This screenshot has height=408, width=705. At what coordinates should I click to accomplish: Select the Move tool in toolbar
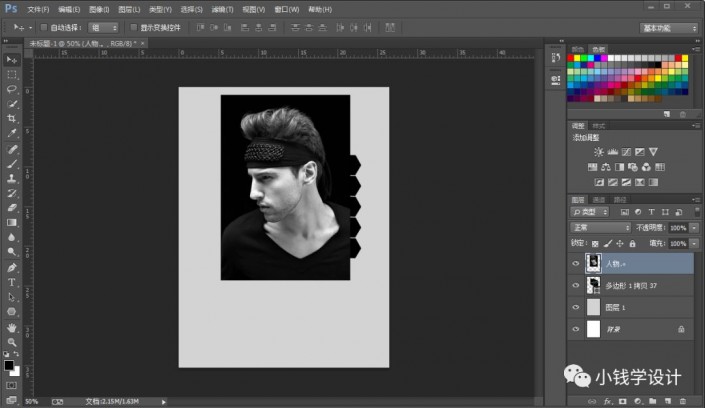coord(12,60)
